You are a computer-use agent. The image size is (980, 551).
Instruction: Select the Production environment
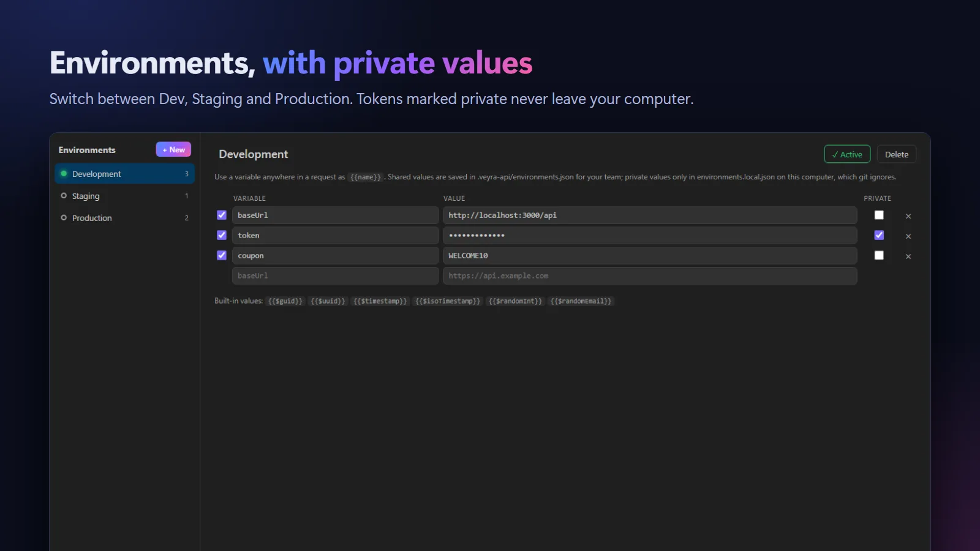(125, 218)
